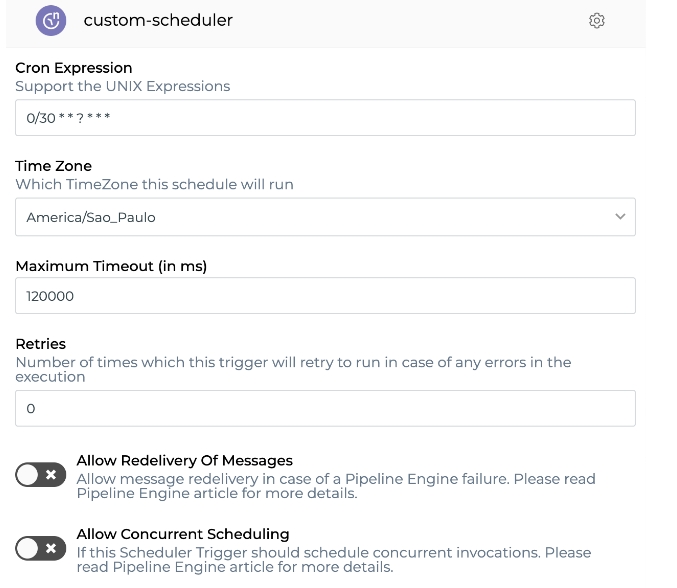Toggle Allow Redelivery Of Messages switch

pyautogui.click(x=40, y=475)
